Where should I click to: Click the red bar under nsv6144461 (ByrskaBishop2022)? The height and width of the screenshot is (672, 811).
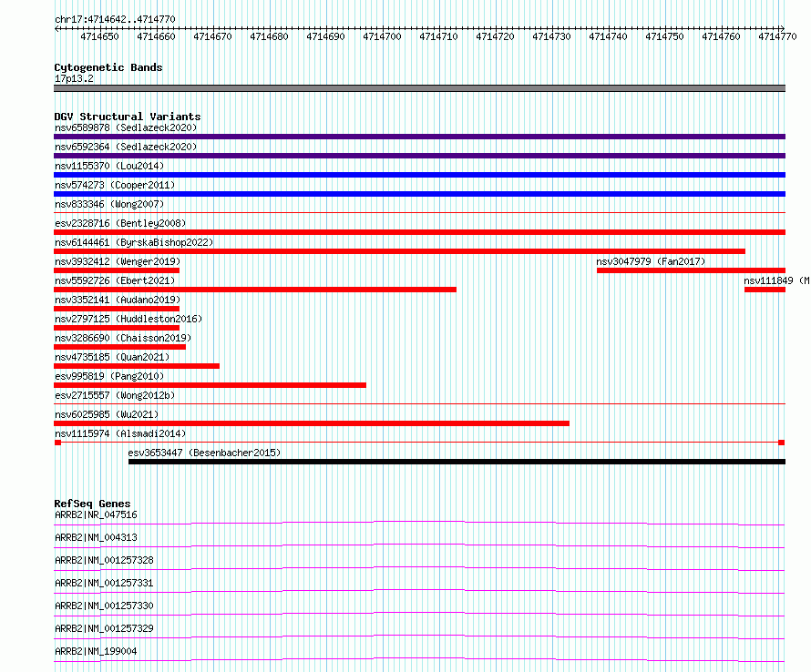tap(399, 251)
